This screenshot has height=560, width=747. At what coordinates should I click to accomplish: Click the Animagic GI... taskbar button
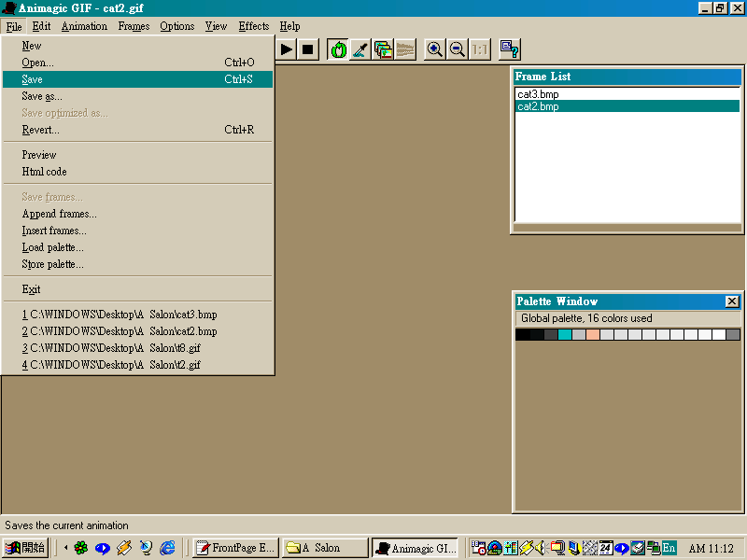(415, 548)
